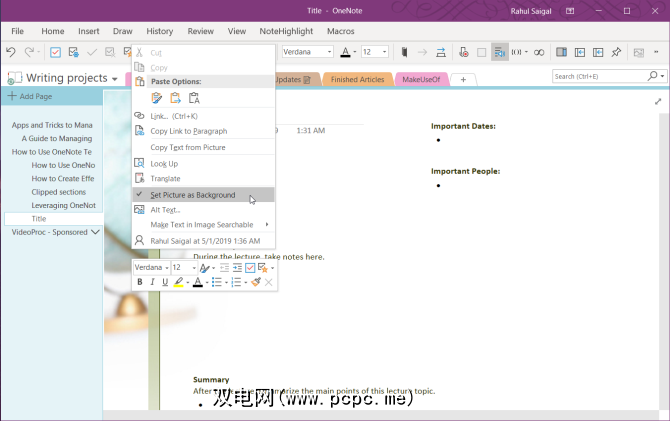Click the Outlook task tag icon with blue badge
The height and width of the screenshot is (421, 670).
(x=73, y=52)
